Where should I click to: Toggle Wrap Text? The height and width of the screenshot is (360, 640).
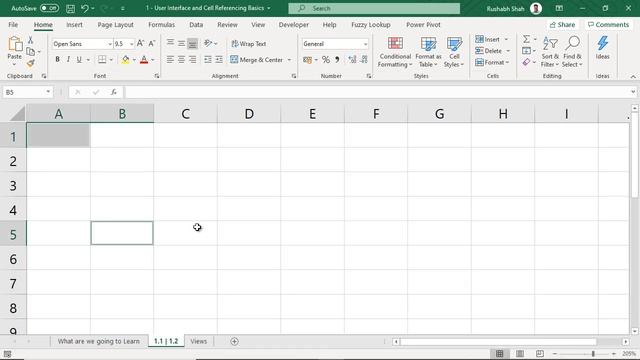tap(249, 44)
